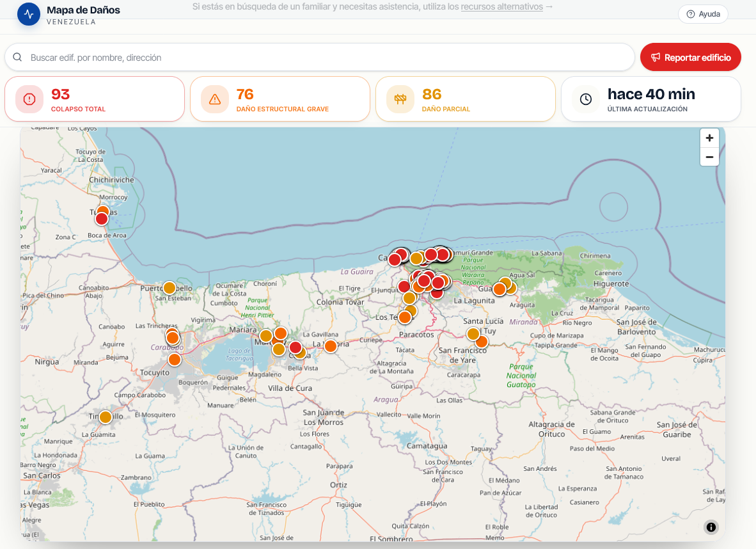This screenshot has height=549, width=756.
Task: Click the 'San Juan de Los Morros' label
Action: coord(324,417)
